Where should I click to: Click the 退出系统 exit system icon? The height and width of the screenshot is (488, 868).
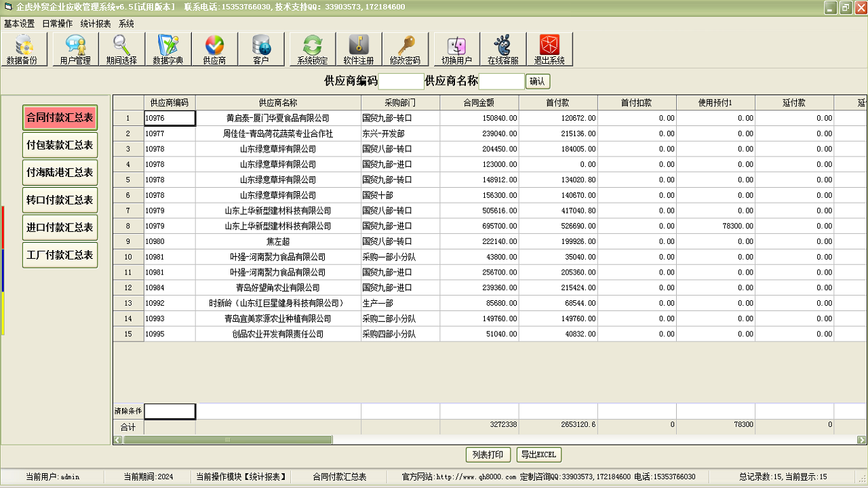point(549,49)
